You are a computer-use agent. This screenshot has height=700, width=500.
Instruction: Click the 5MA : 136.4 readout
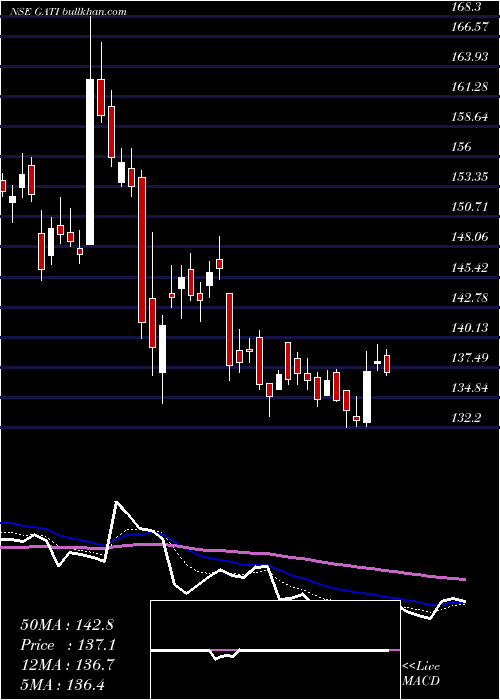[x=63, y=685]
